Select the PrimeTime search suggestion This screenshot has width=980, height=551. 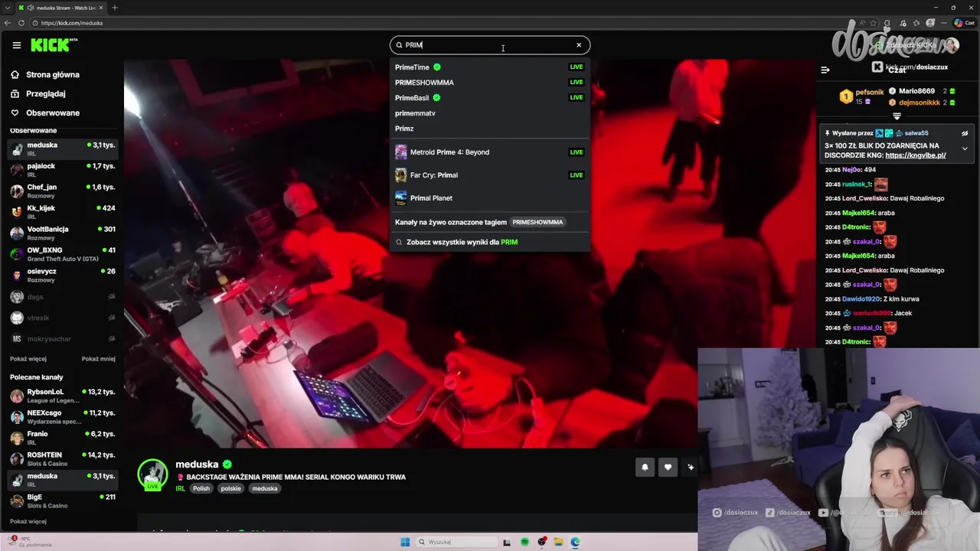[490, 67]
